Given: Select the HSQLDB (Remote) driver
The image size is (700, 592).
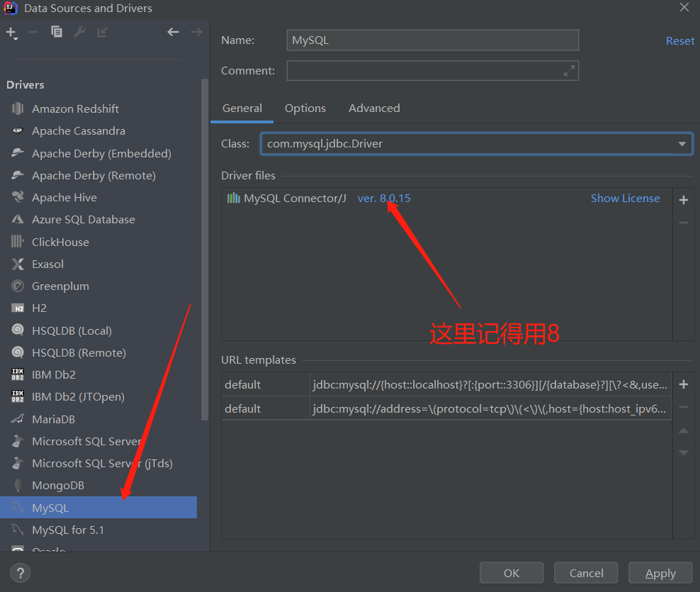Looking at the screenshot, I should click(98, 352).
